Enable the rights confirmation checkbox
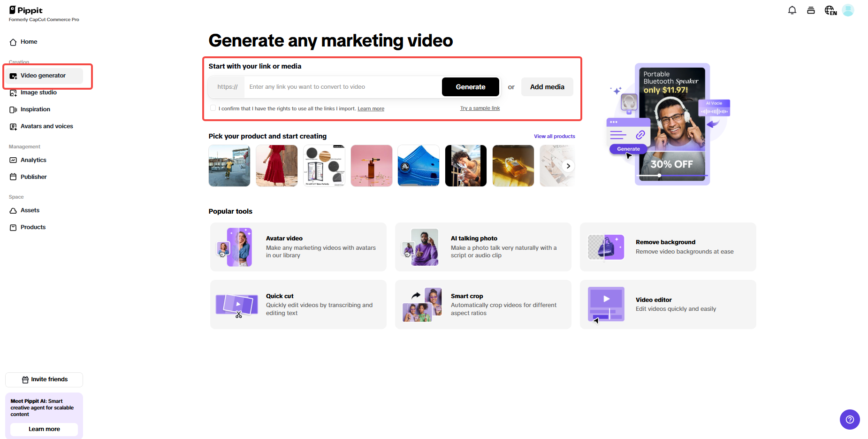 tap(213, 108)
